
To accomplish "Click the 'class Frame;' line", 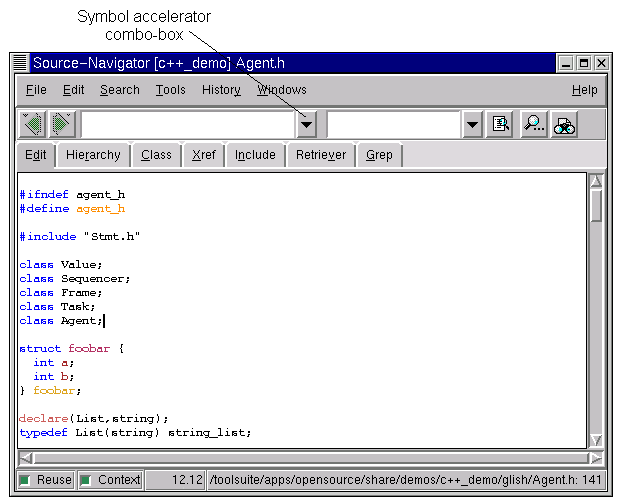I will point(61,293).
